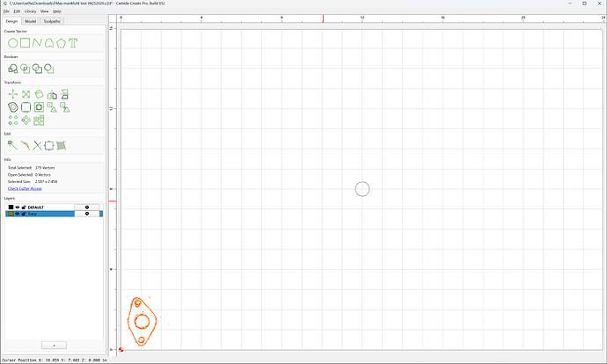The width and height of the screenshot is (607, 364).
Task: Click the third Boolean icon, Subtract
Action: 37,69
